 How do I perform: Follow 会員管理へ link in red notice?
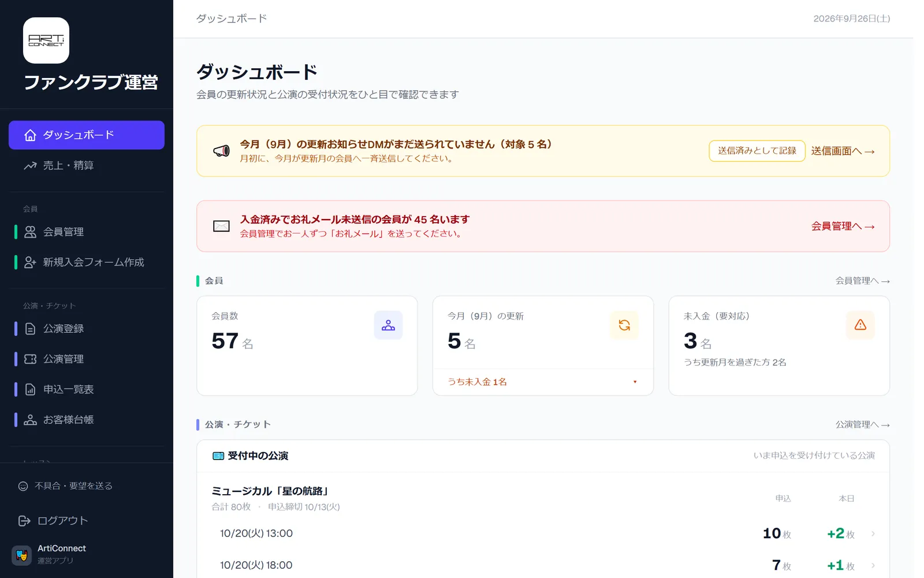(843, 226)
